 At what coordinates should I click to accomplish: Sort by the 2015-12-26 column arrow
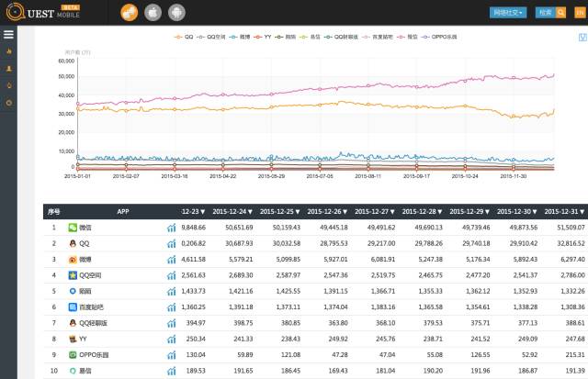(x=345, y=212)
